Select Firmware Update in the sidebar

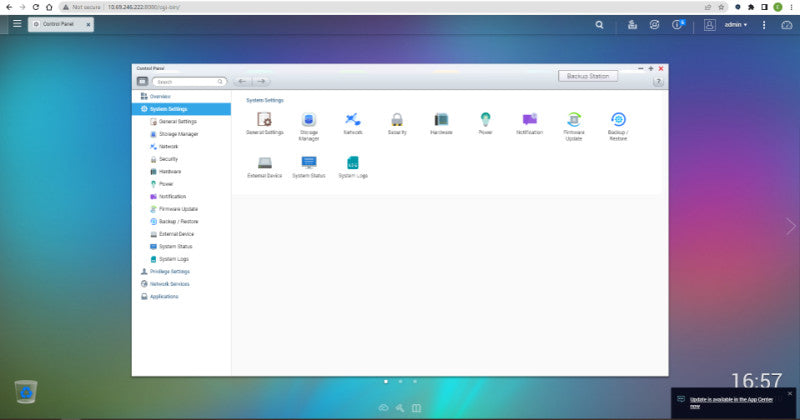[181, 209]
